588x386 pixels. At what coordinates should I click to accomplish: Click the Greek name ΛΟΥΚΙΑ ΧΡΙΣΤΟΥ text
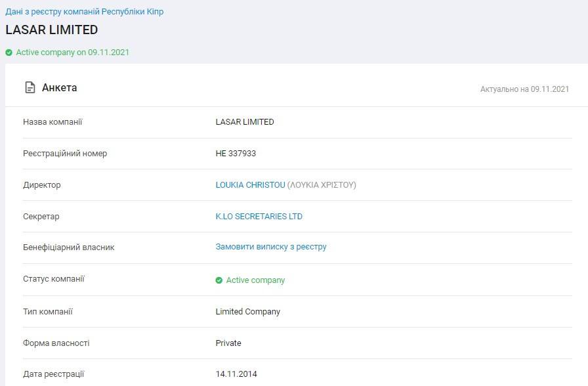point(322,185)
